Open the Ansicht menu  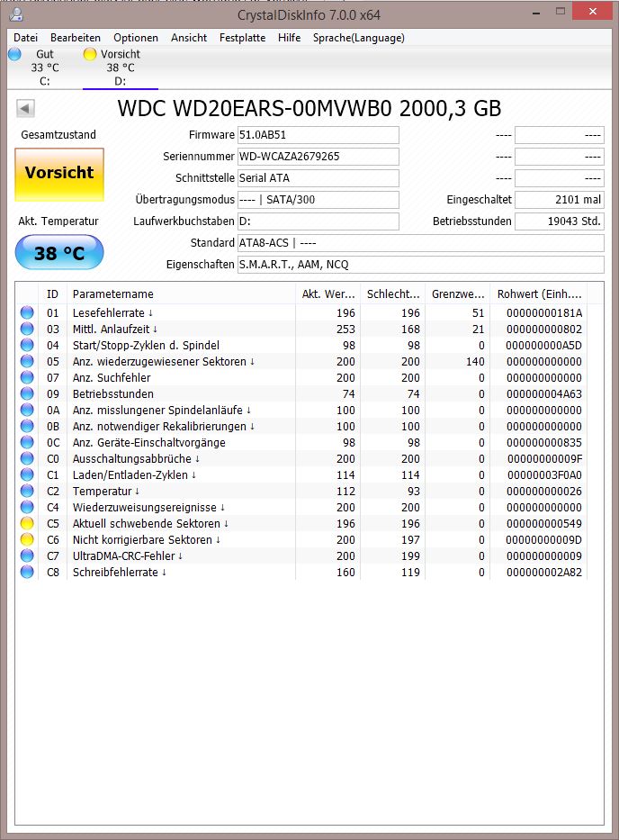[189, 38]
